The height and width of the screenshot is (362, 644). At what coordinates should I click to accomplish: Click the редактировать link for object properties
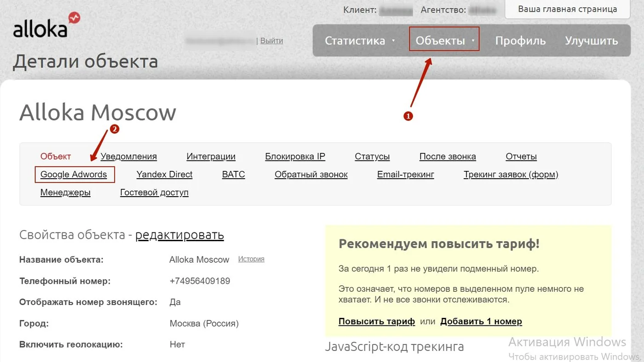pos(179,235)
